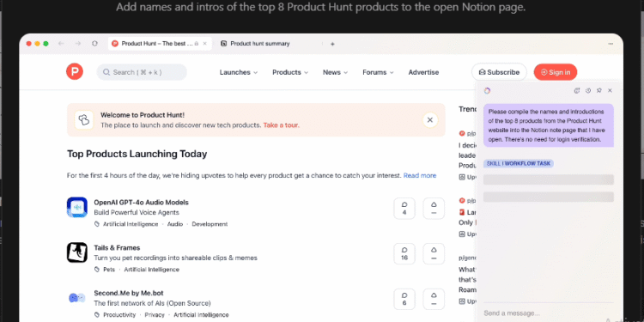The width and height of the screenshot is (644, 322).
Task: Open the Advertise page
Action: click(x=423, y=72)
